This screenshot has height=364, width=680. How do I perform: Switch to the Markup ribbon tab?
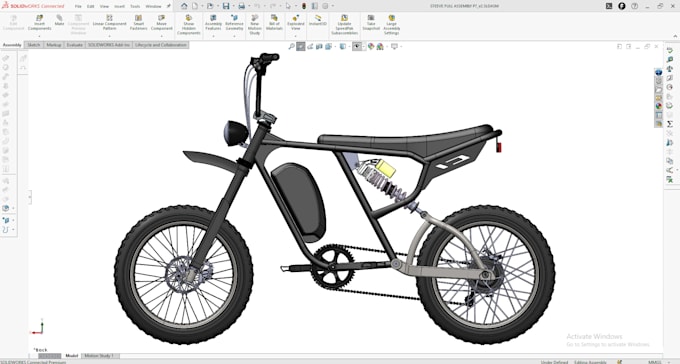(x=54, y=45)
